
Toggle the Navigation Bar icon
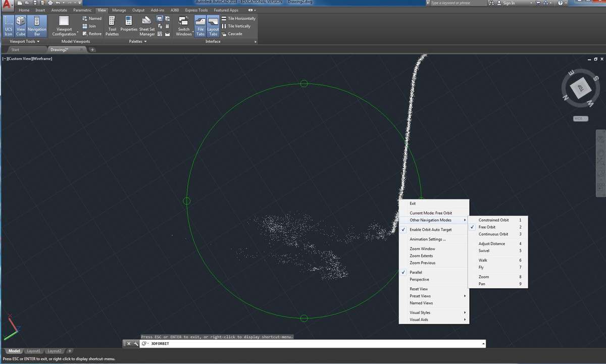[37, 26]
